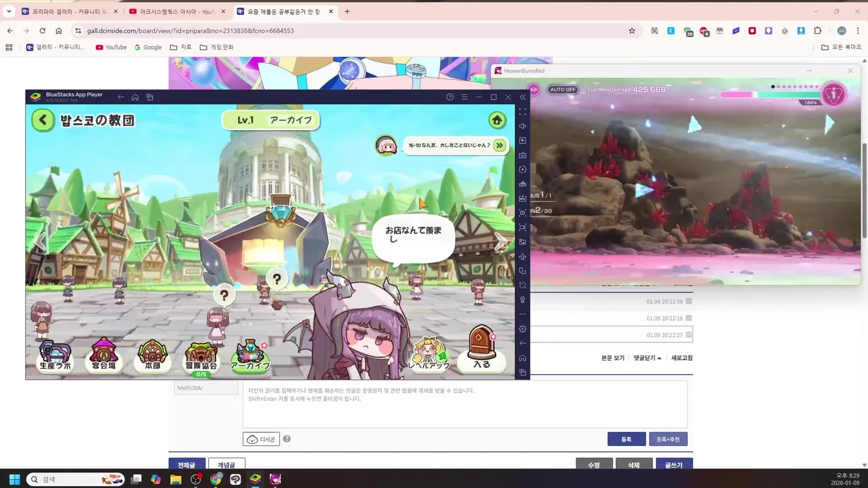Open the YouTube bookmark
Viewport: 868px width, 488px height.
(111, 47)
